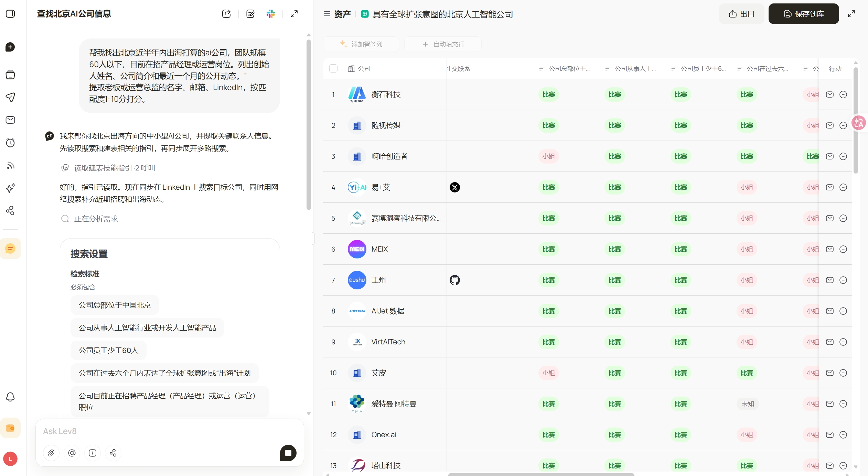
Task: Open the library box icon in sidebar
Action: 10,75
